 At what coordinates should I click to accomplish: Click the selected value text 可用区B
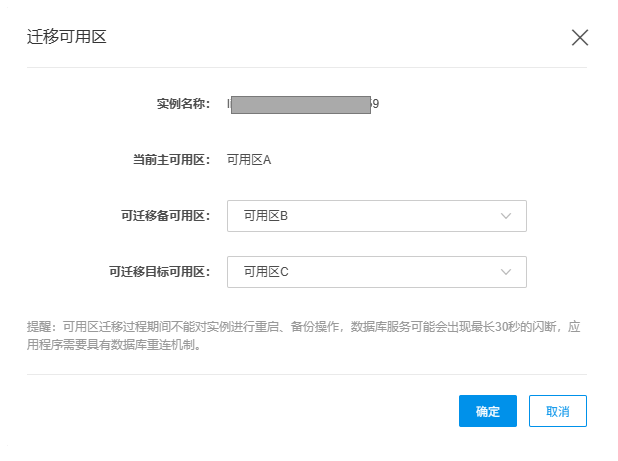point(266,216)
